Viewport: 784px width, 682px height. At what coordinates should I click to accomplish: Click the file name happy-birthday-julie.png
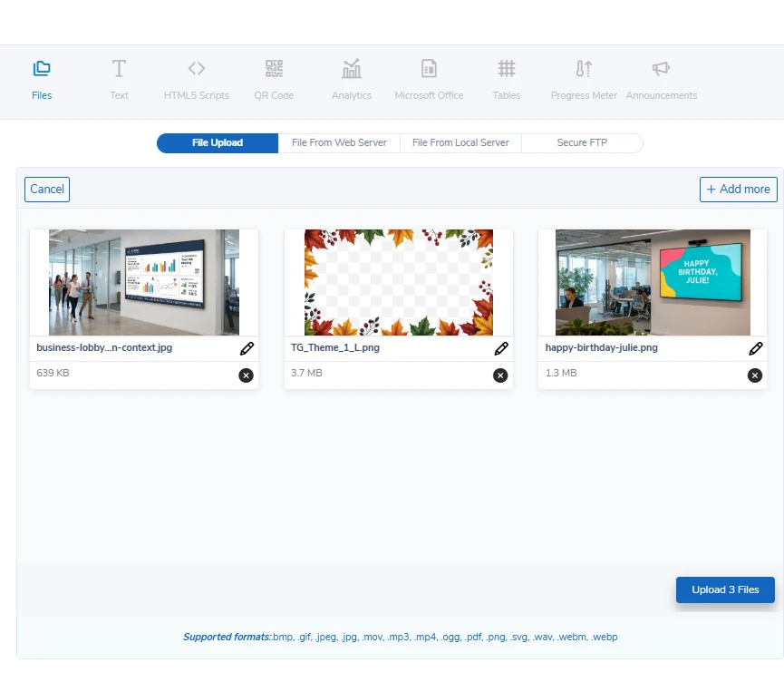coord(602,347)
